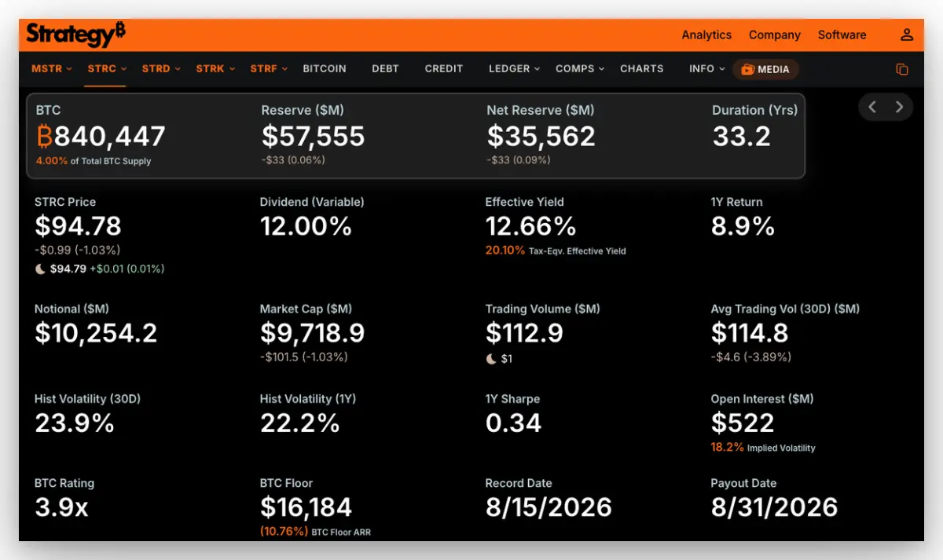
Task: Click the copy icon at nav bar right
Action: [902, 69]
